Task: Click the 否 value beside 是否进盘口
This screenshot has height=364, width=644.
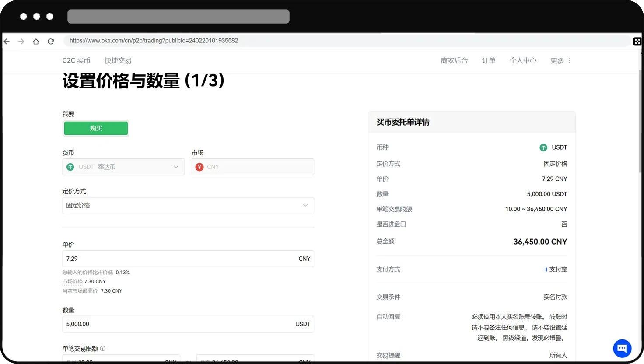Action: [x=564, y=224]
